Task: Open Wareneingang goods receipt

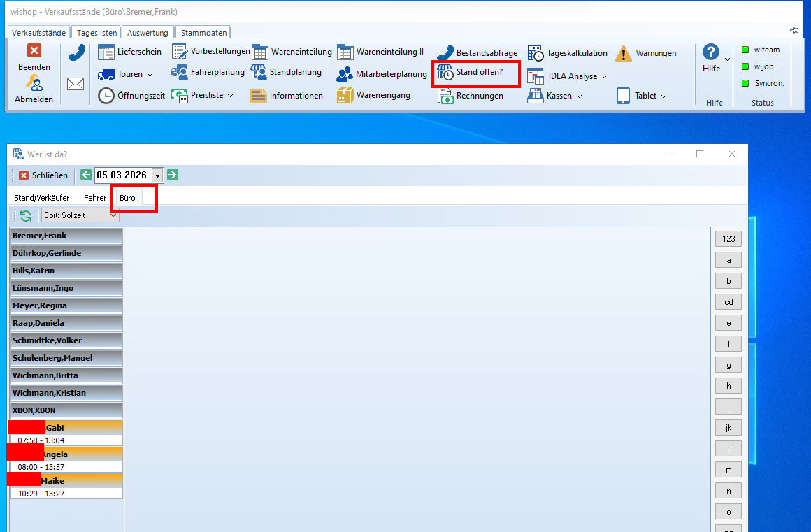Action: click(x=345, y=95)
